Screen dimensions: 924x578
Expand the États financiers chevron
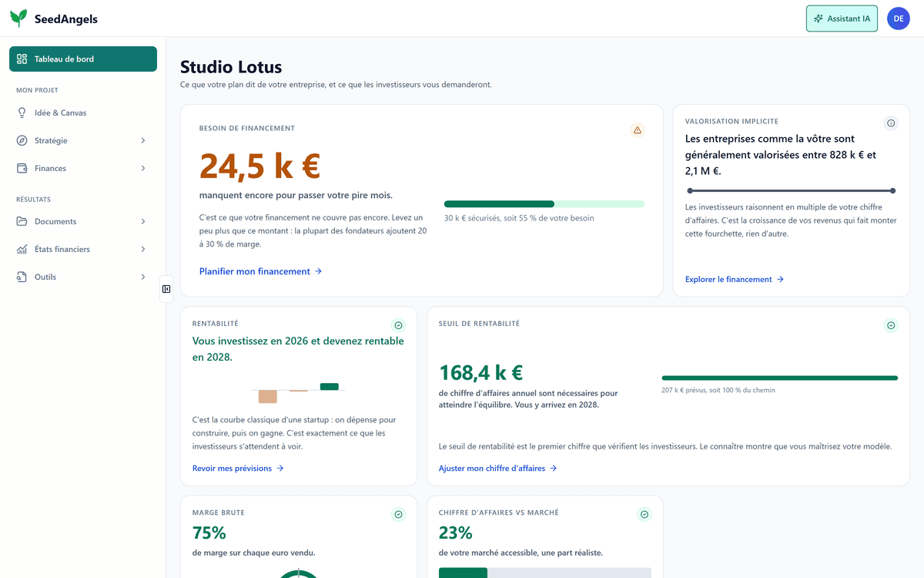tap(143, 249)
